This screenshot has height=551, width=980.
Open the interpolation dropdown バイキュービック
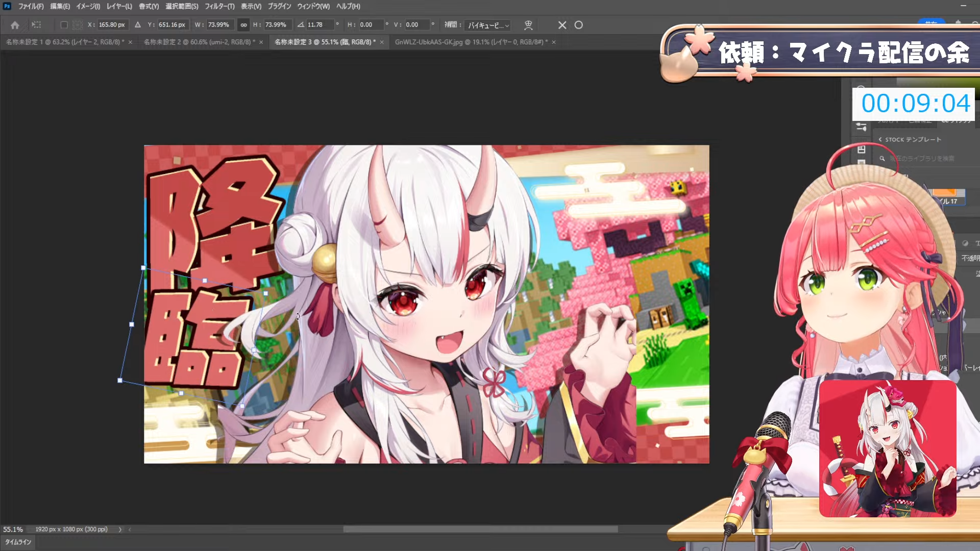click(x=488, y=25)
